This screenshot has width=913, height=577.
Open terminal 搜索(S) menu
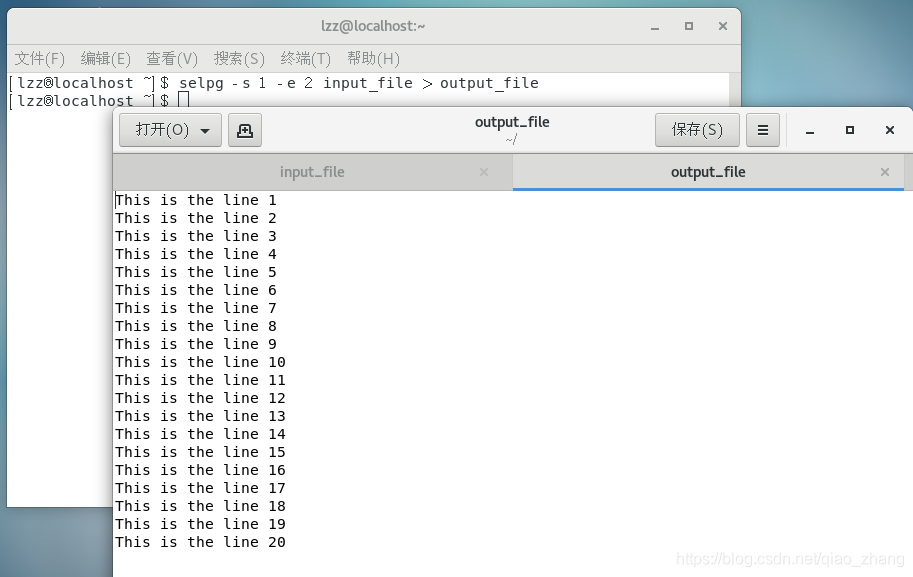[239, 58]
